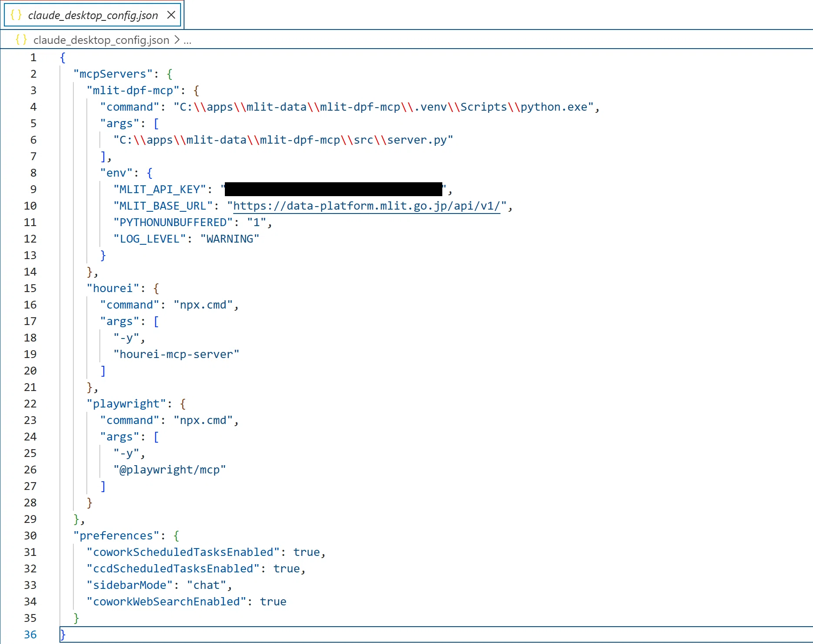The image size is (813, 644).
Task: Click the "LOG_LEVEL" key
Action: pyautogui.click(x=150, y=239)
